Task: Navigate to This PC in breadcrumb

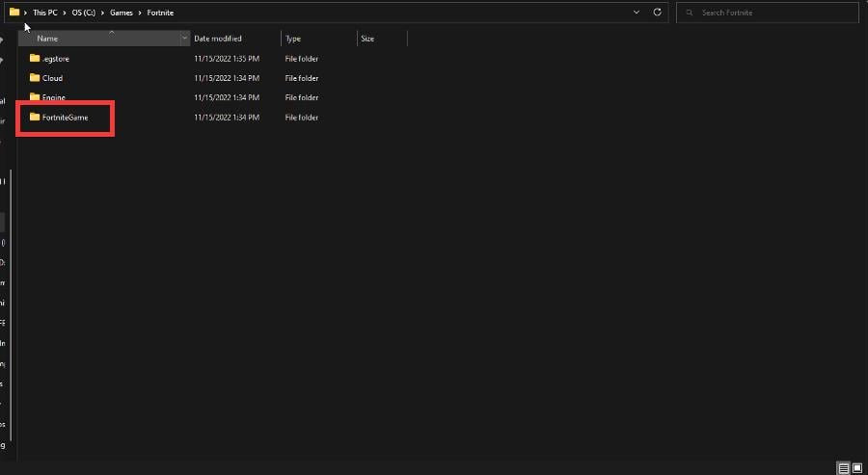Action: 44,13
